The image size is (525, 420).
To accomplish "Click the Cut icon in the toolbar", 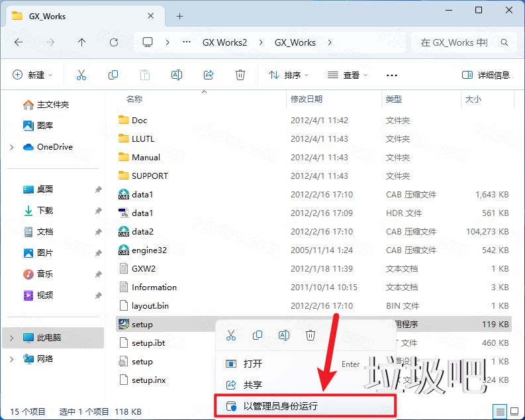I will point(81,75).
